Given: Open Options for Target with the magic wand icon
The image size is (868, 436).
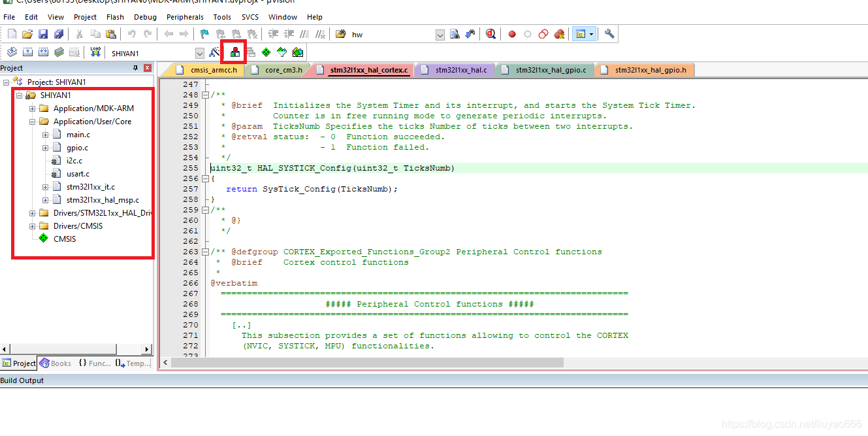Looking at the screenshot, I should (216, 52).
